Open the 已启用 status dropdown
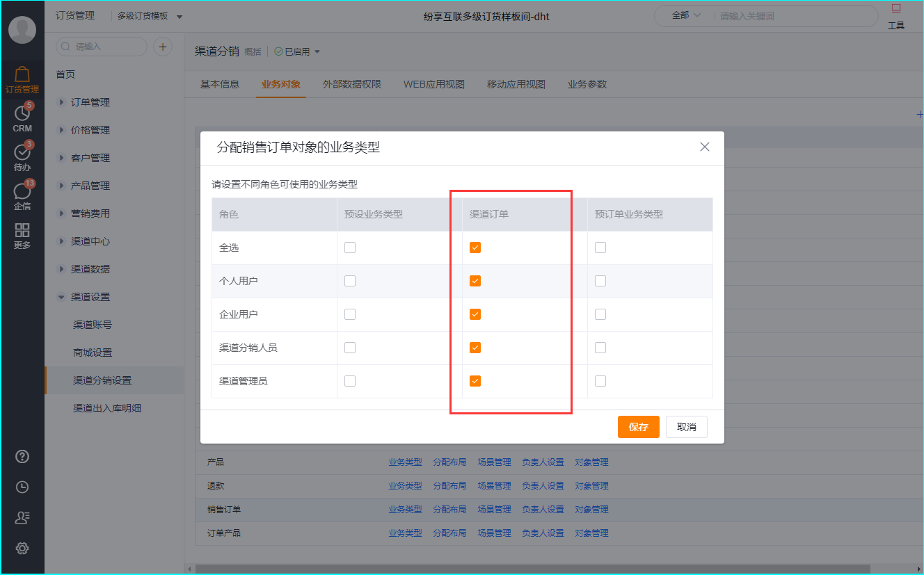This screenshot has height=575, width=924. (297, 51)
